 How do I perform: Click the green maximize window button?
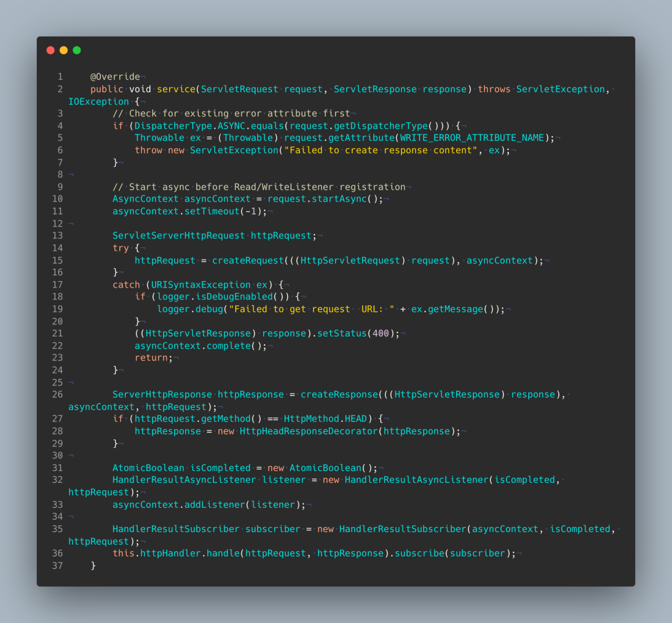point(77,50)
